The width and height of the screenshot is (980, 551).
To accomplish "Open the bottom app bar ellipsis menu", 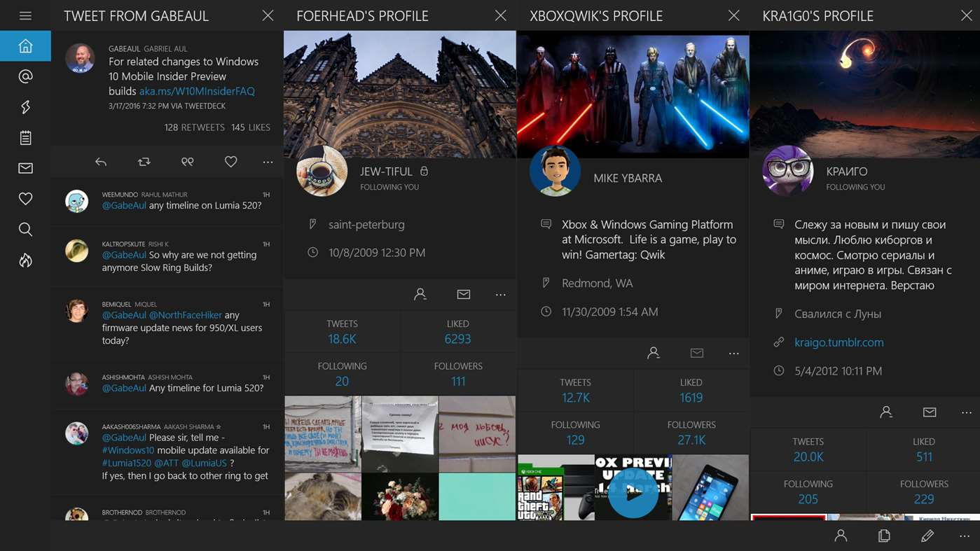I will (x=964, y=536).
